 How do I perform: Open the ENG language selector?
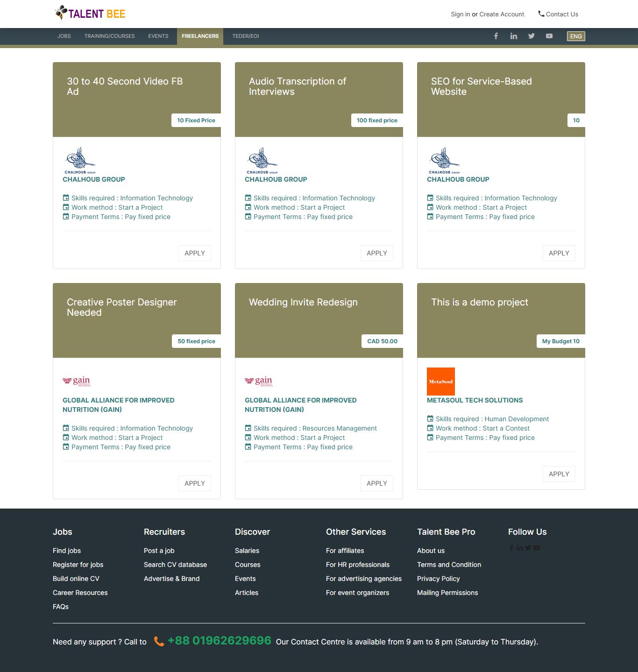click(x=576, y=36)
